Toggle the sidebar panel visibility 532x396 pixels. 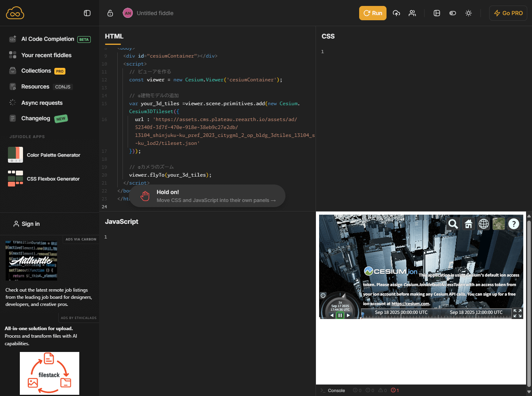pos(87,13)
